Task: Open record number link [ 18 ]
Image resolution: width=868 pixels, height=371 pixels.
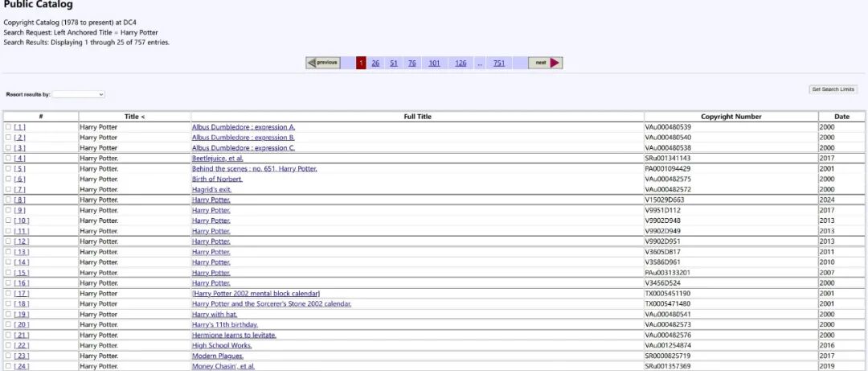Action: 21,304
